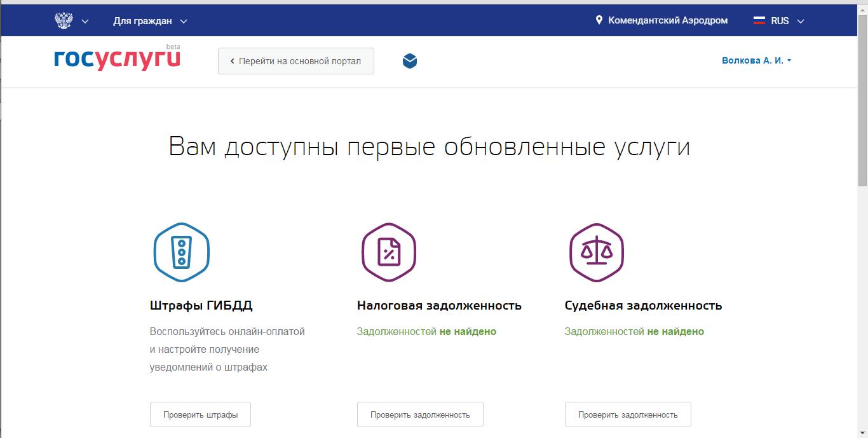The height and width of the screenshot is (438, 868).
Task: Expand the chevron next to the emblem
Action: (x=85, y=22)
